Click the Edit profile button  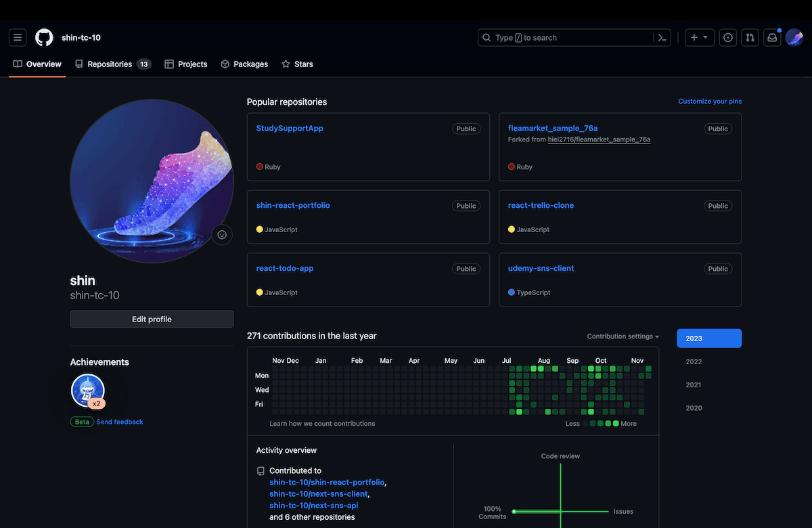[x=152, y=320]
